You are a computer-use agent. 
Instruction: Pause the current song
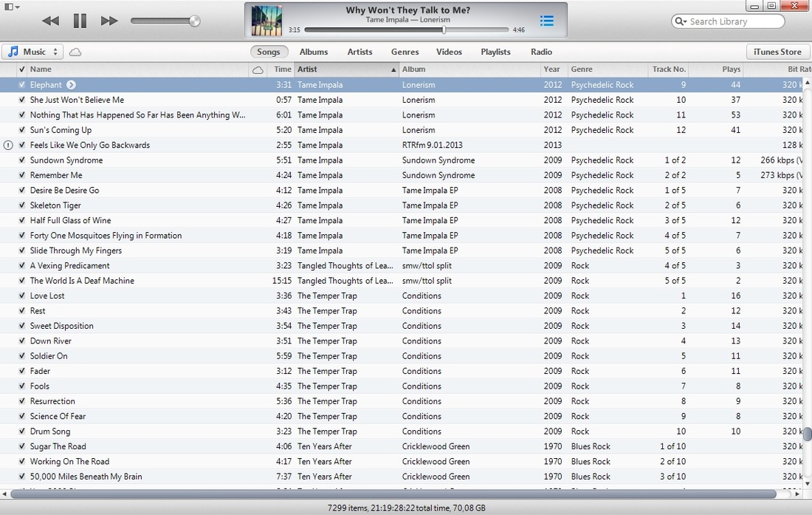80,21
